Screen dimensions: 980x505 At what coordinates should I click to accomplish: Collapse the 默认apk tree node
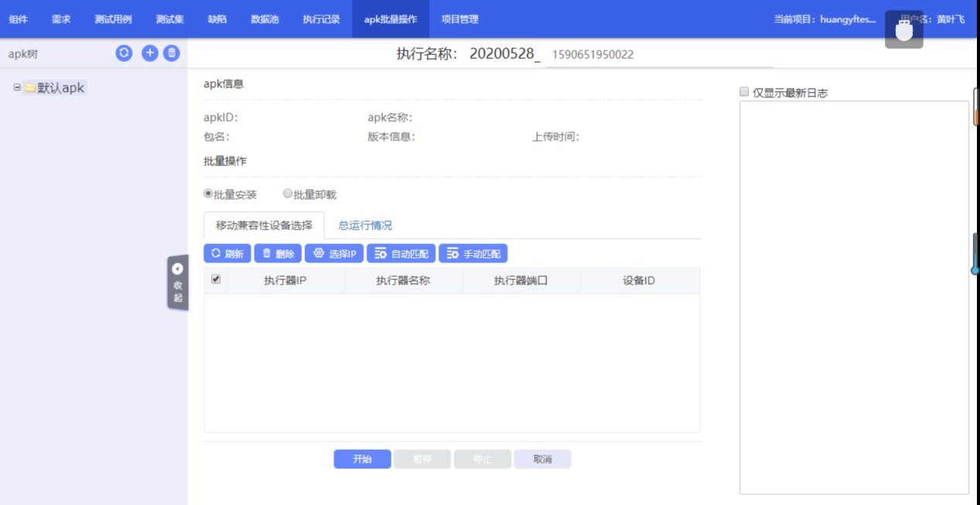point(17,87)
